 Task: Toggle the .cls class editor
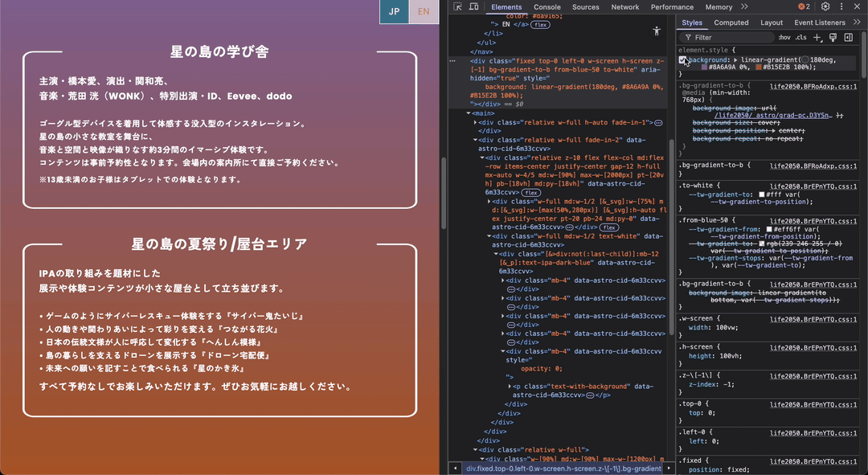pyautogui.click(x=801, y=38)
